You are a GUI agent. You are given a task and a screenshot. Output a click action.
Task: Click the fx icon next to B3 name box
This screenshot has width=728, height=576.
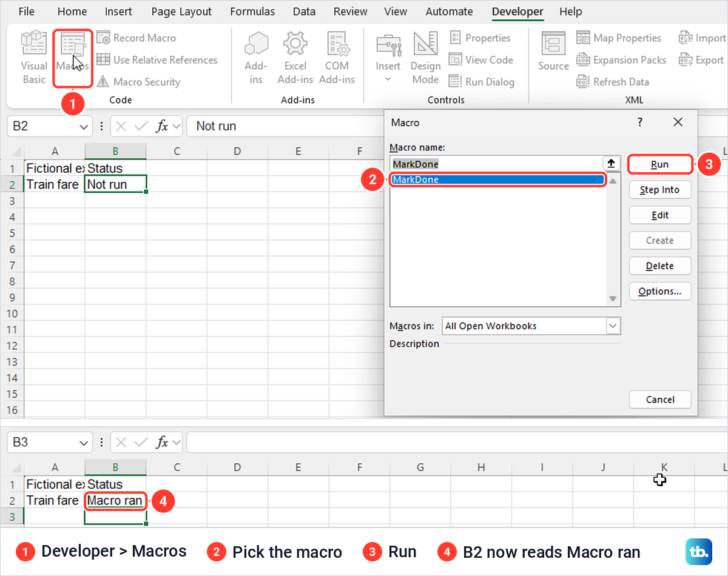(162, 443)
